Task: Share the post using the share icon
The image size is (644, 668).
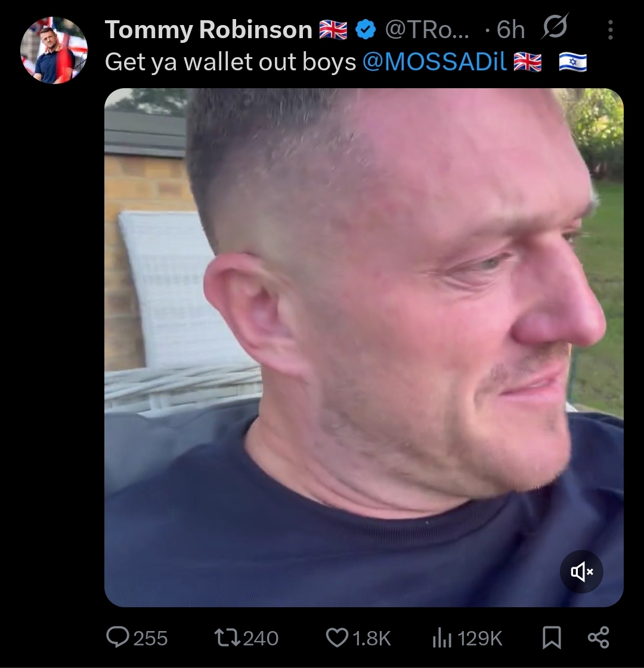Action: click(599, 638)
